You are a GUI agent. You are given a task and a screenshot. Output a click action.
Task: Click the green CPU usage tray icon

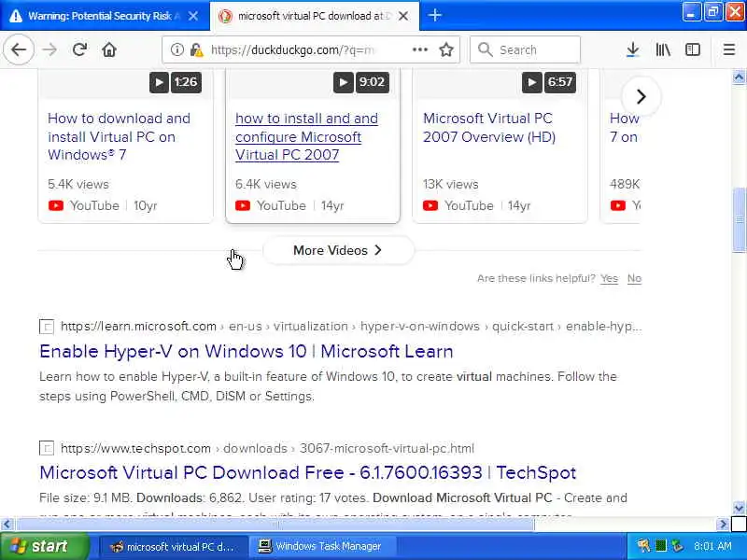click(661, 546)
